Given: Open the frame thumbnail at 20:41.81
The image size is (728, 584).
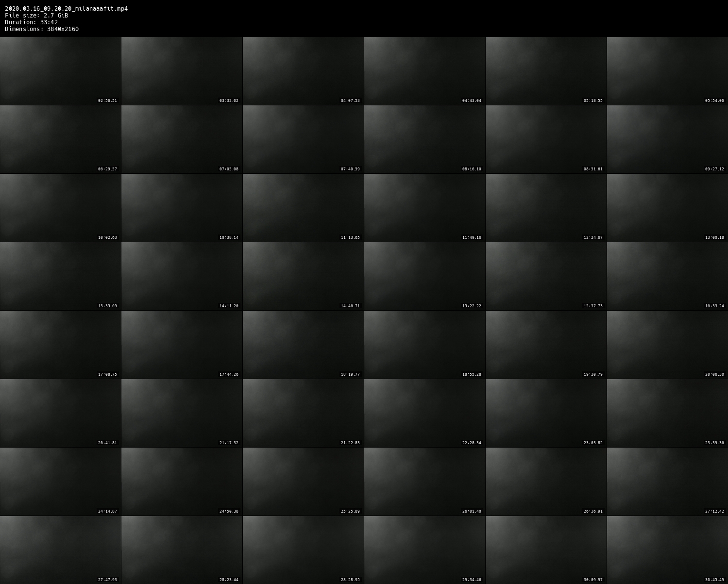Looking at the screenshot, I should 60,413.
